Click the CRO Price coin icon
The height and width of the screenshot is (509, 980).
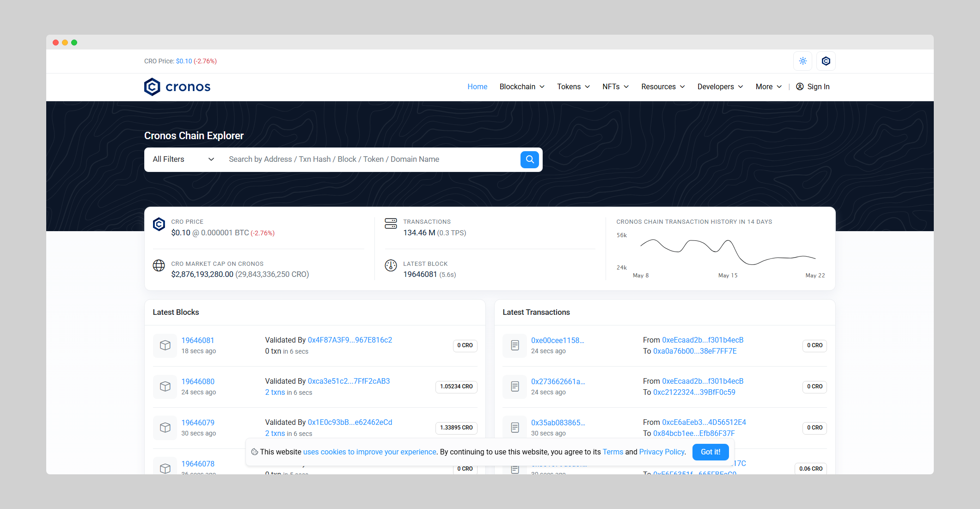[x=159, y=224]
